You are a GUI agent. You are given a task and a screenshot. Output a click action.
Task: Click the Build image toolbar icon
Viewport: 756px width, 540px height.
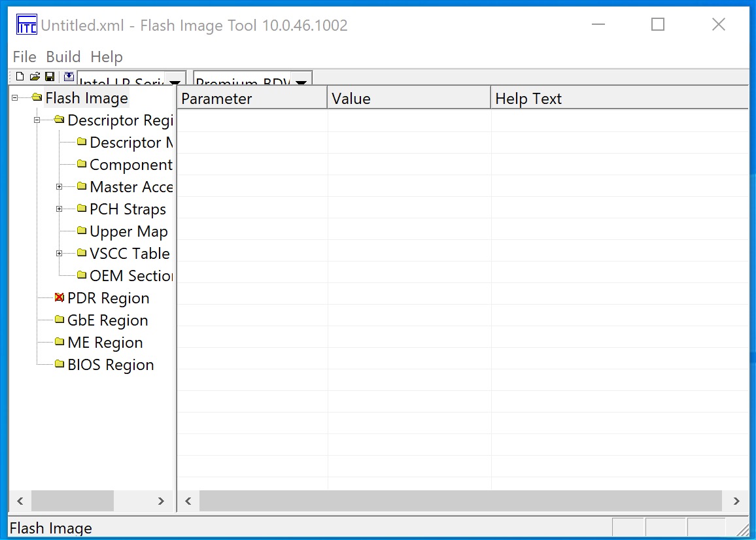pos(69,77)
